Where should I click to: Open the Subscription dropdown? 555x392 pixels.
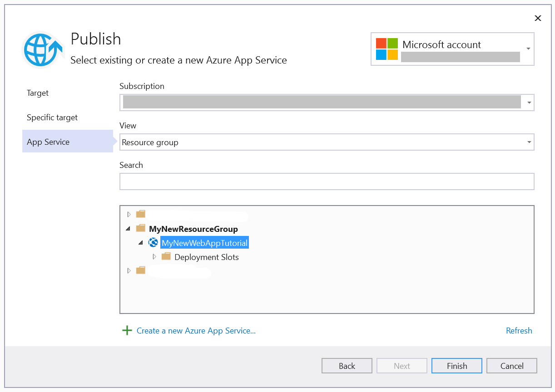click(528, 102)
